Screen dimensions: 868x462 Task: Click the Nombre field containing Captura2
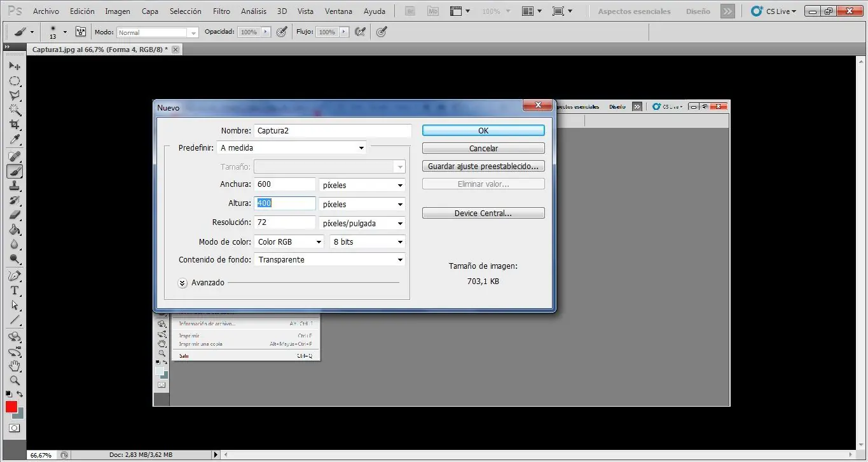point(333,130)
